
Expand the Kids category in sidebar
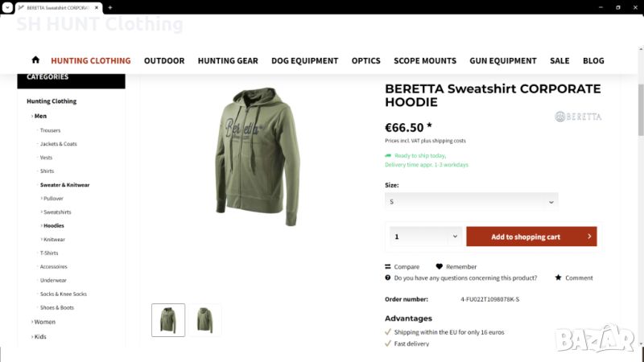[39, 336]
